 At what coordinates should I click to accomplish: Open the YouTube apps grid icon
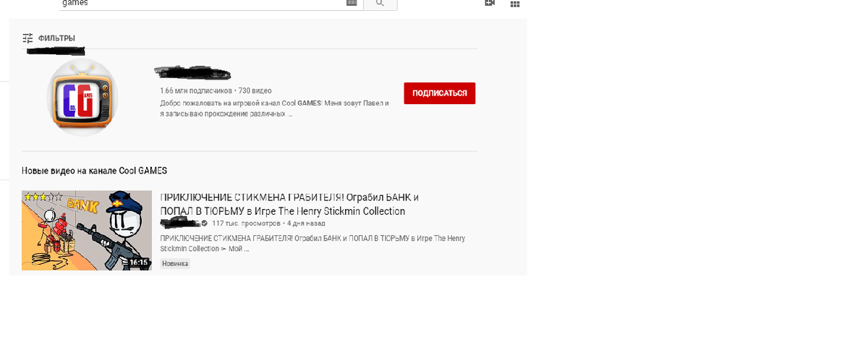click(515, 4)
